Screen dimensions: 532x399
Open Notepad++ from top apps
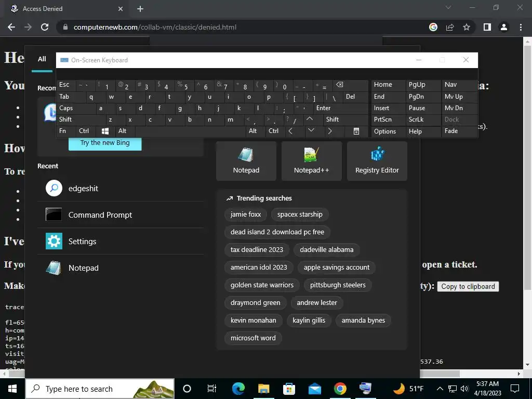[312, 161]
